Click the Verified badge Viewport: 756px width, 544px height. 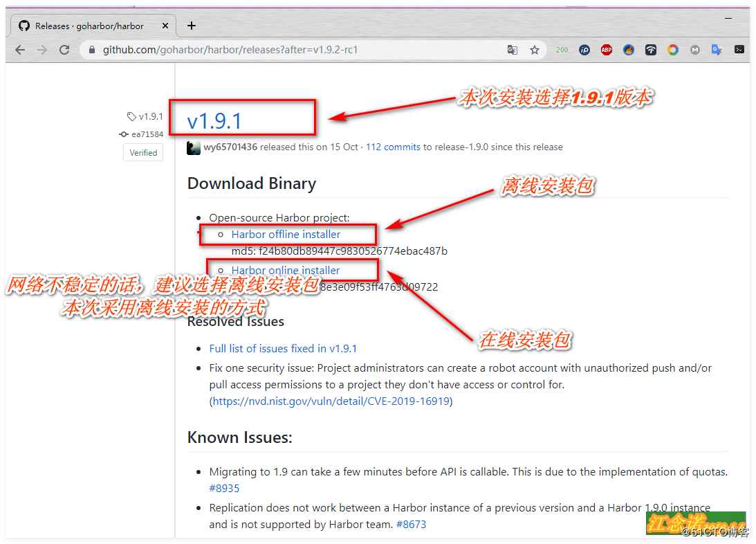142,152
